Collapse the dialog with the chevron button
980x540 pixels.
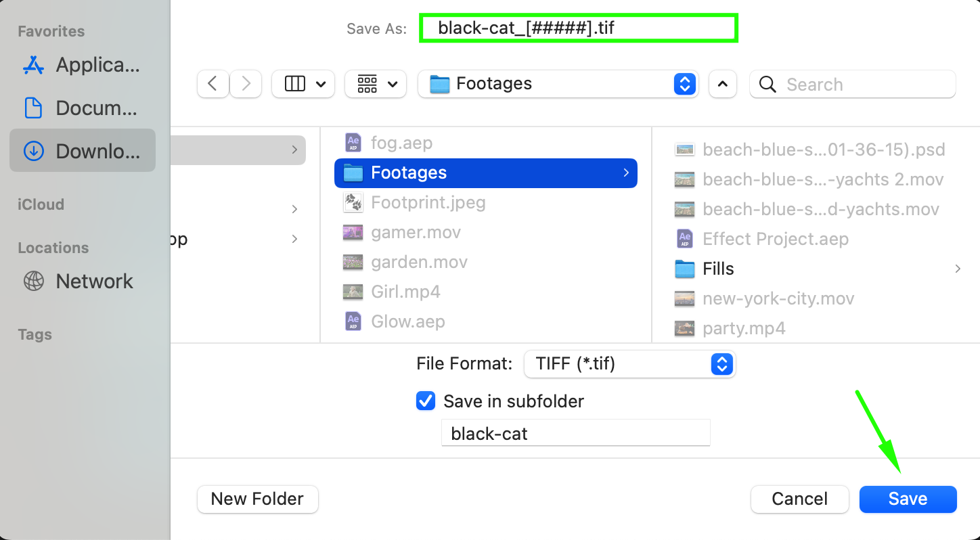[x=722, y=84]
